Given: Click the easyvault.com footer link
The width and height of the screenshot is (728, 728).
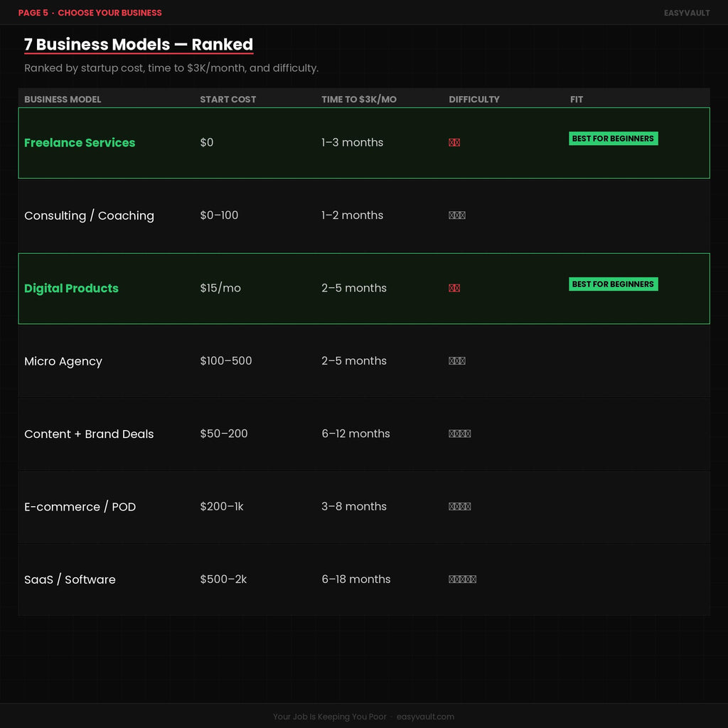Looking at the screenshot, I should (425, 717).
